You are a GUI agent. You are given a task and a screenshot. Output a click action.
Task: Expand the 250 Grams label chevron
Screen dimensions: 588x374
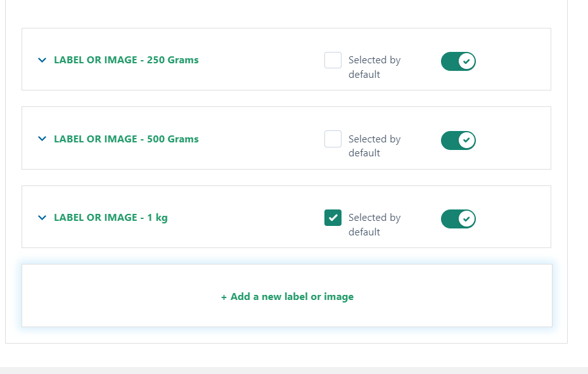(42, 60)
